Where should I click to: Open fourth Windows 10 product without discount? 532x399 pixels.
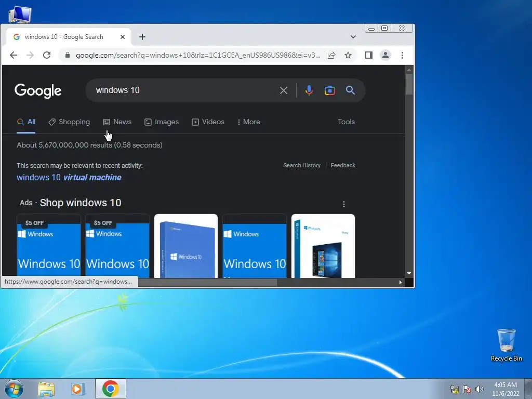[255, 246]
